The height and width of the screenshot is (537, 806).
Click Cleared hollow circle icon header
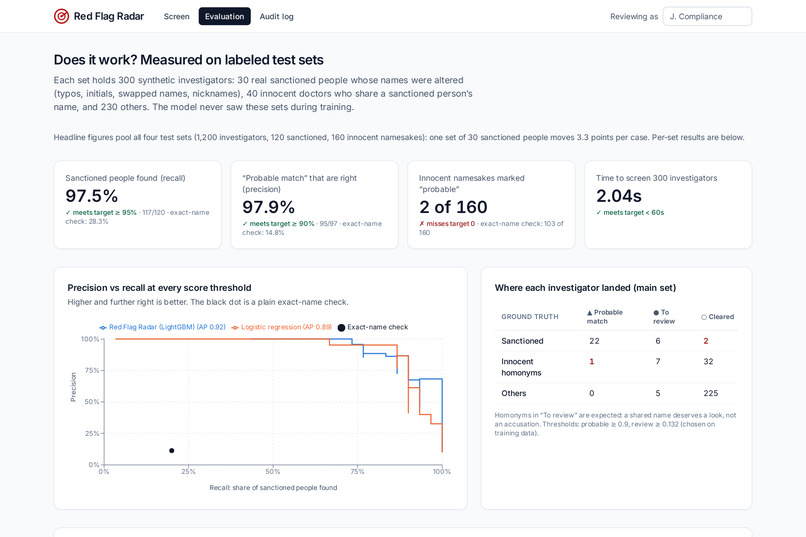click(704, 317)
